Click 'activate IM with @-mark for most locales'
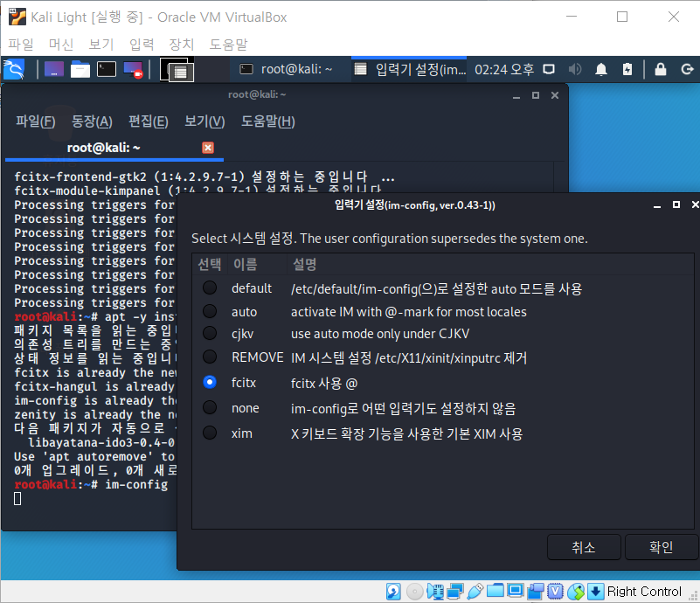Screen dimensions: 700x603 (408, 312)
